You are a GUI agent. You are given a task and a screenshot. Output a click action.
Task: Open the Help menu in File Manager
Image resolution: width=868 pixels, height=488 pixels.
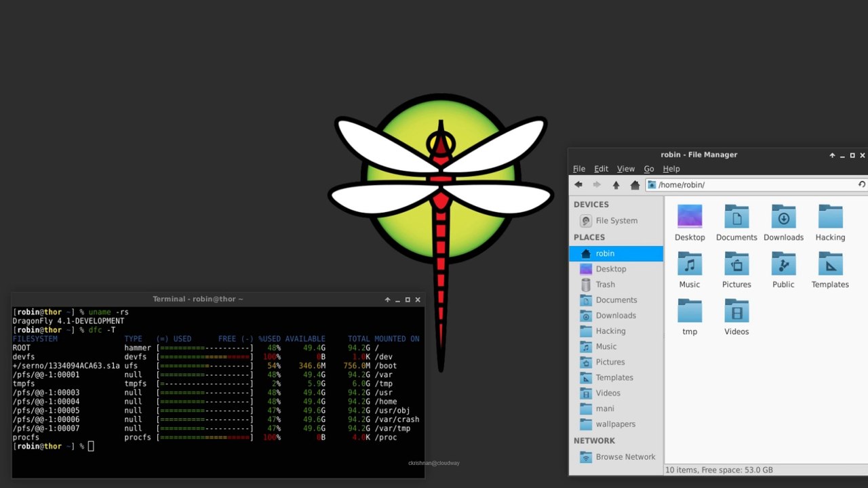pyautogui.click(x=671, y=169)
